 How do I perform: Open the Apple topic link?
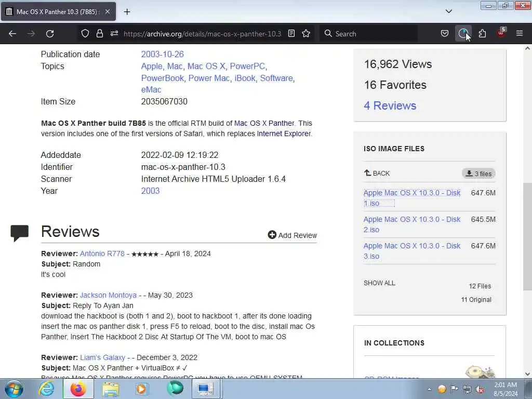pyautogui.click(x=152, y=66)
